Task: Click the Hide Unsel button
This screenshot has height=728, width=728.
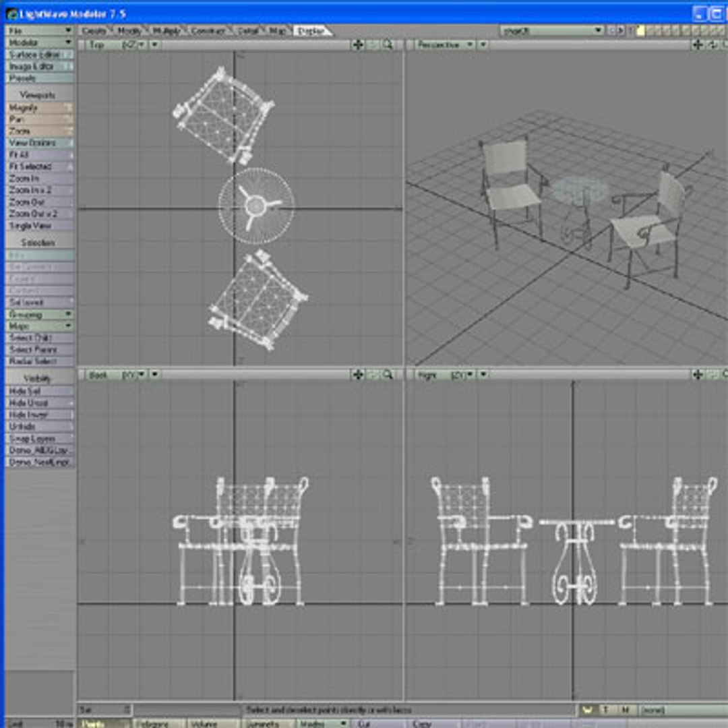Action: (40, 402)
